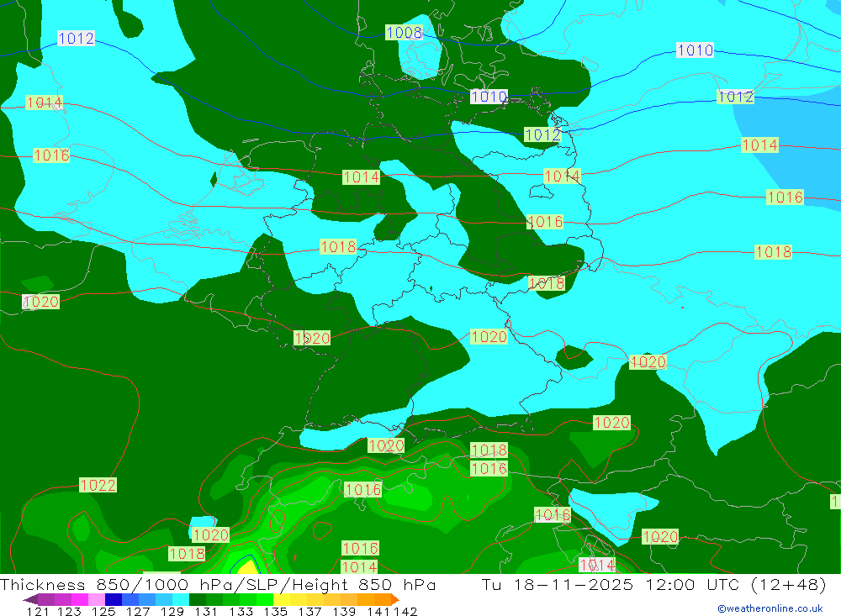Click the cyan legend swatch above 129
This screenshot has width=841, height=616.
[x=180, y=599]
